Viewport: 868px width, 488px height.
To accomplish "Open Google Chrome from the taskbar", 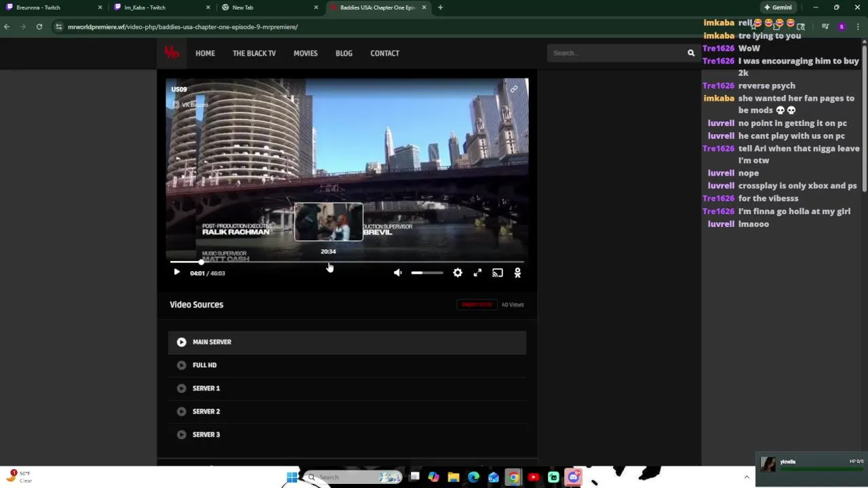I will click(513, 477).
